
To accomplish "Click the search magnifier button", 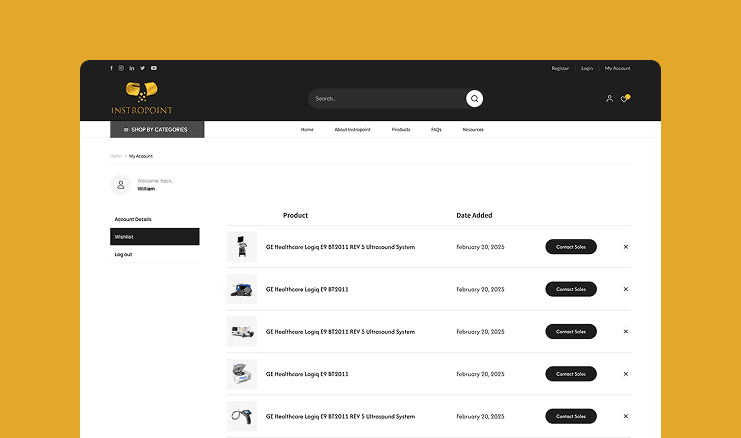I will pyautogui.click(x=474, y=99).
